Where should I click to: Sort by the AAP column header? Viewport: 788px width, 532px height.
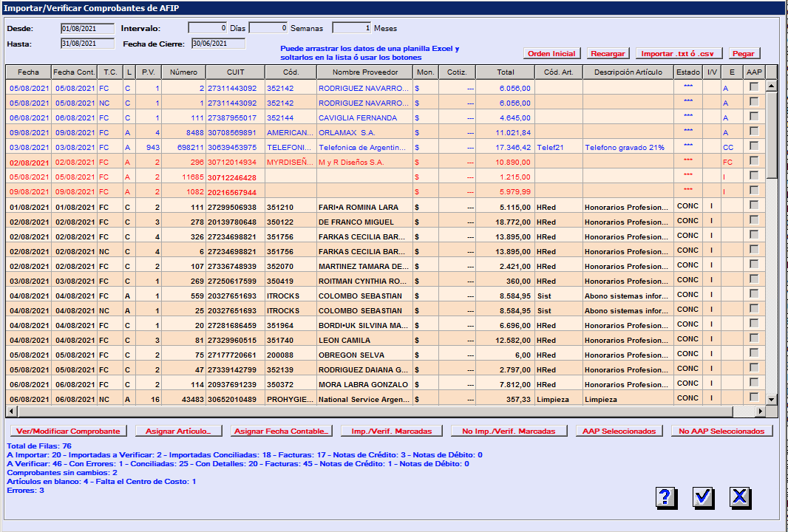[x=754, y=72]
